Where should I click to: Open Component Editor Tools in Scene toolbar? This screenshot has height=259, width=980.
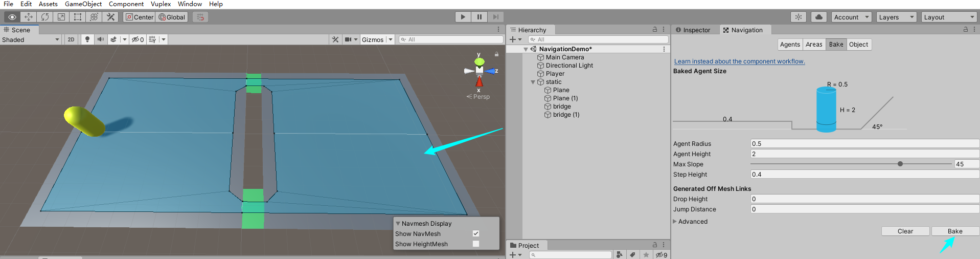335,39
